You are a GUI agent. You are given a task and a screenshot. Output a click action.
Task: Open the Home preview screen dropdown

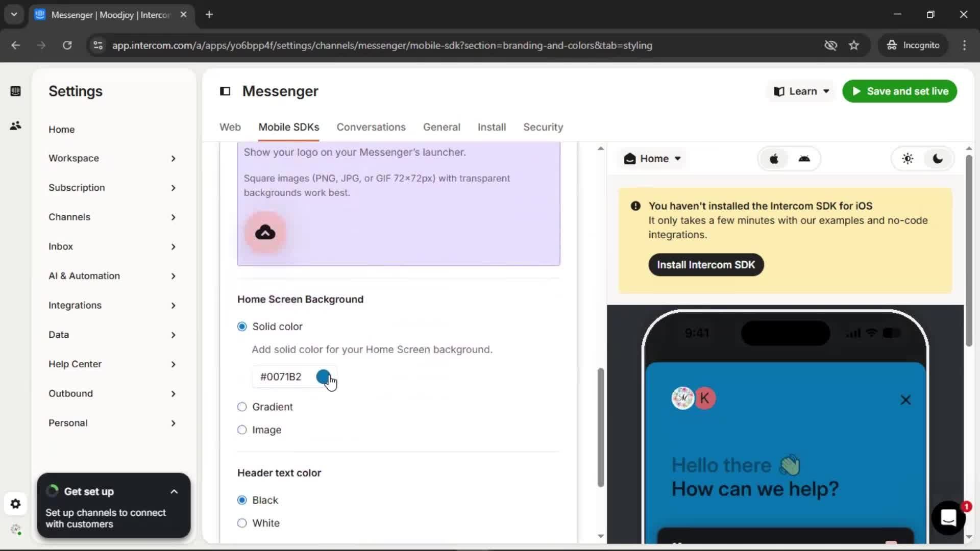point(652,159)
